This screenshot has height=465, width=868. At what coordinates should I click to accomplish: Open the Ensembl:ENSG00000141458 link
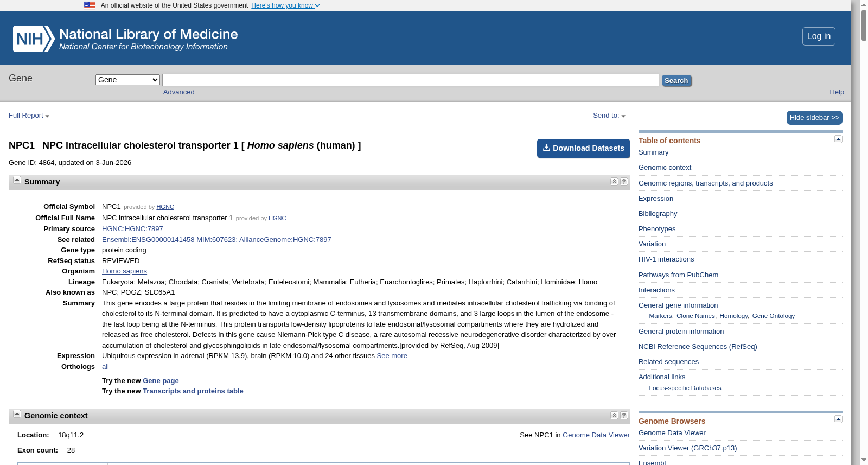[148, 240]
